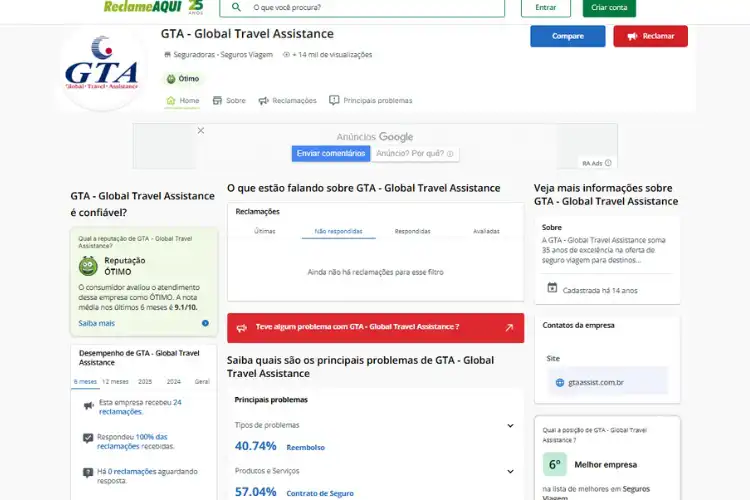
Task: Click the Reclamações megaphone icon
Action: 264,100
